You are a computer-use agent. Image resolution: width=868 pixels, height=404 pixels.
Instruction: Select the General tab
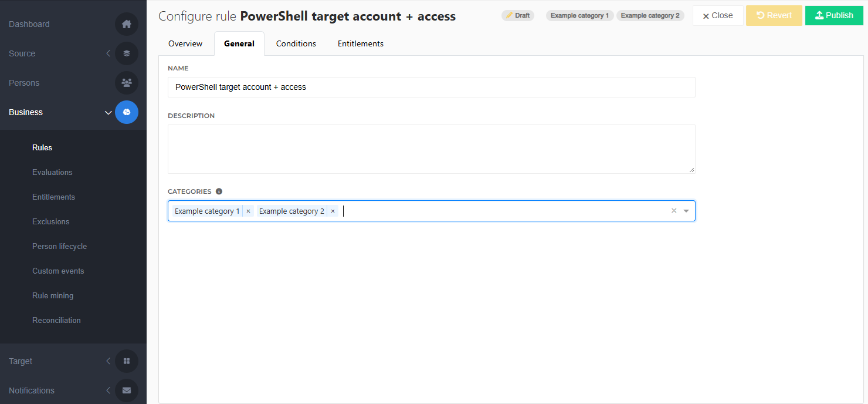(x=239, y=43)
